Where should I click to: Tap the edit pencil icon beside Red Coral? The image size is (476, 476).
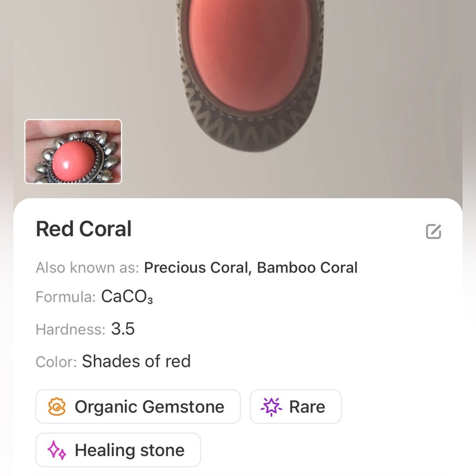(433, 231)
